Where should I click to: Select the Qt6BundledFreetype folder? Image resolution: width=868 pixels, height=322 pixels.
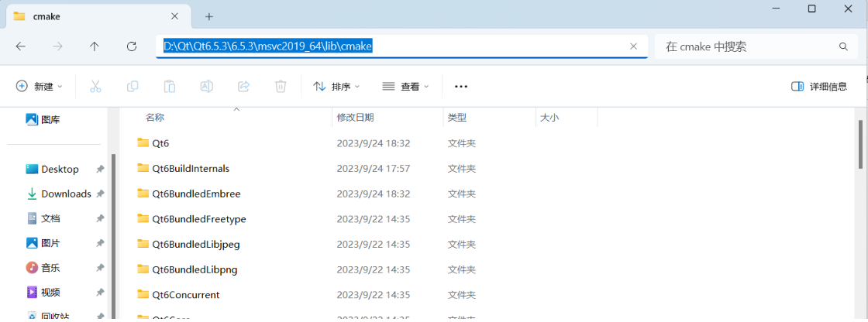click(198, 219)
